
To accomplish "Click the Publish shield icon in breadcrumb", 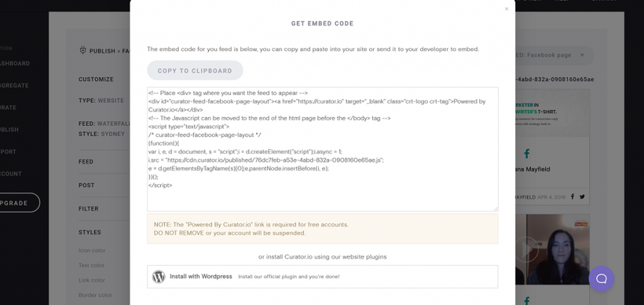I will click(x=83, y=51).
